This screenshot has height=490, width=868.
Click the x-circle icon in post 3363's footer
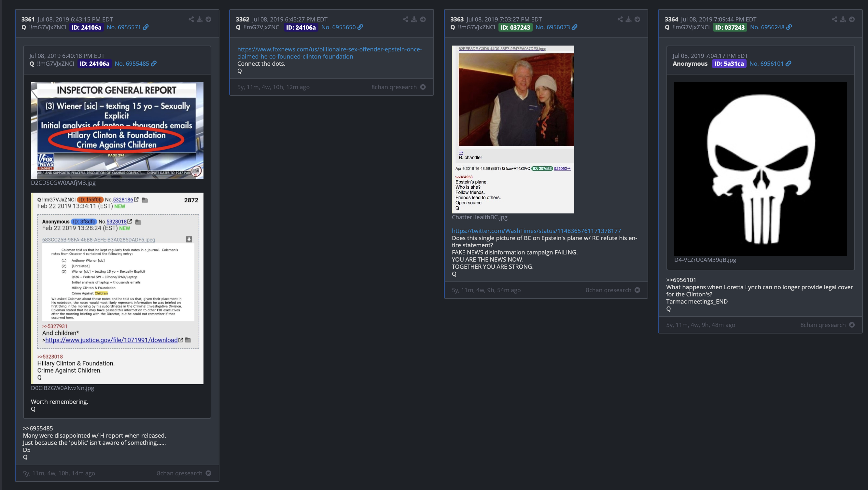coord(637,290)
